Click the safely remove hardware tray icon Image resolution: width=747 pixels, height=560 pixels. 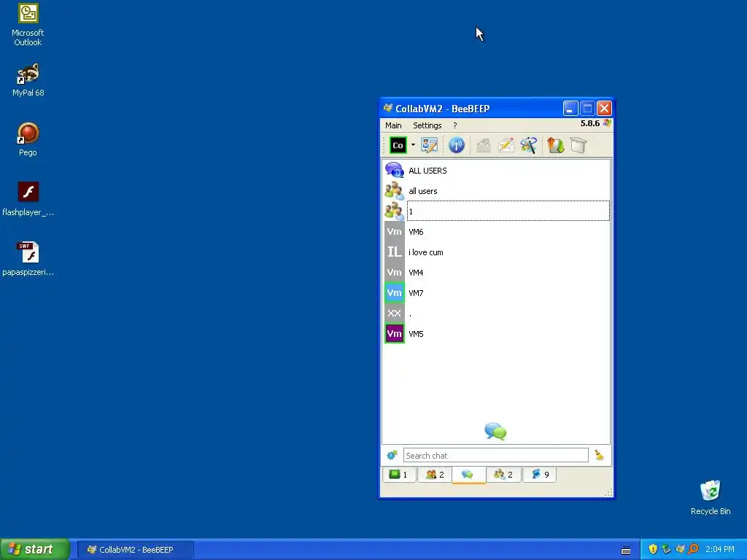click(x=667, y=549)
